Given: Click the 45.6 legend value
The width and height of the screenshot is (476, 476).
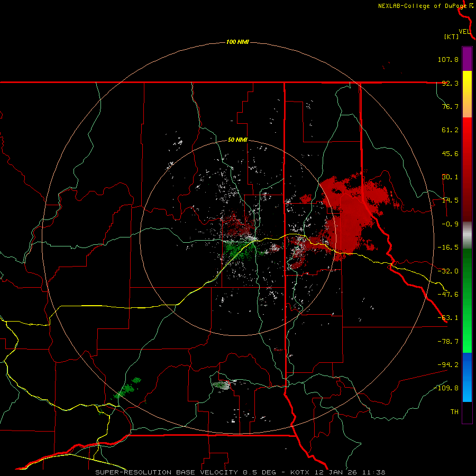Looking at the screenshot, I should pyautogui.click(x=450, y=153).
